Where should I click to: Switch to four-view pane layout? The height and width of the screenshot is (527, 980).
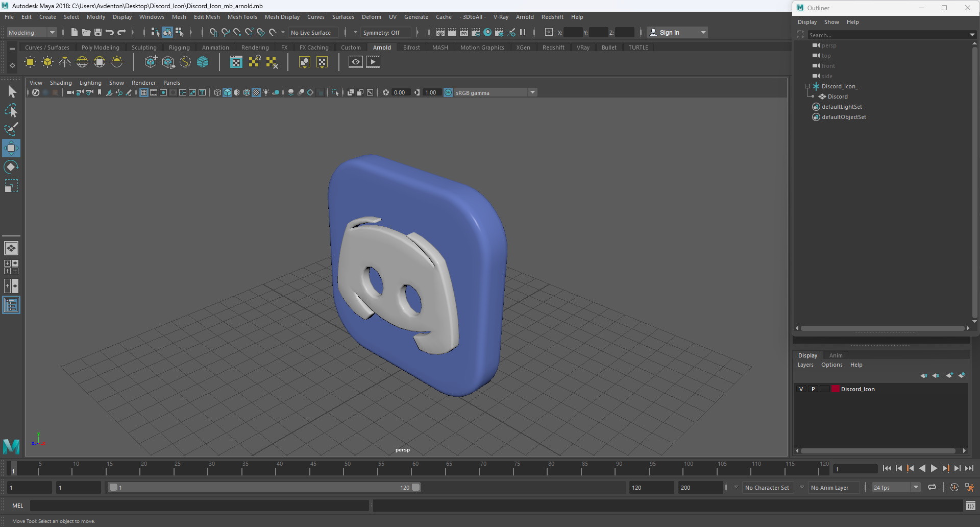click(x=11, y=267)
